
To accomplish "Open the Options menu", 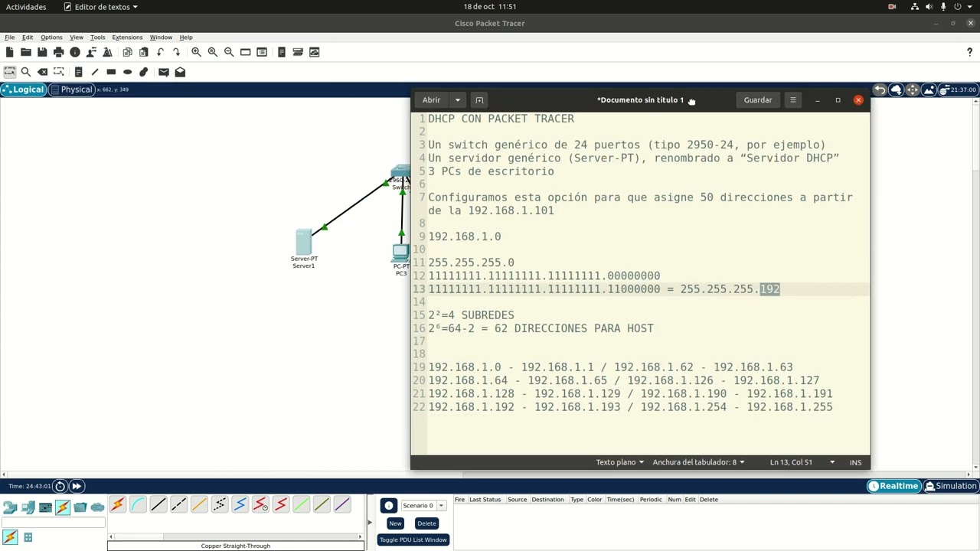I will point(51,37).
